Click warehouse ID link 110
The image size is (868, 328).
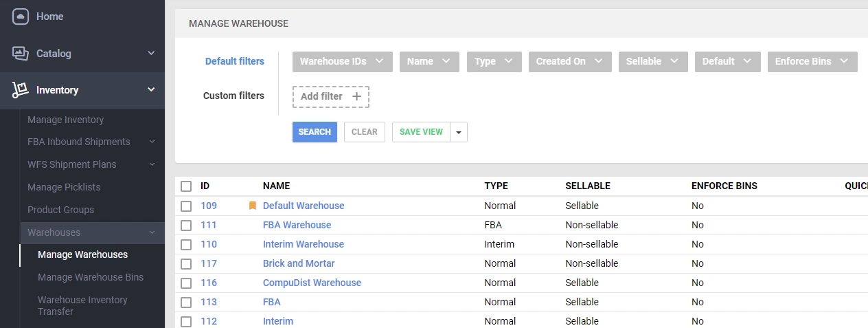click(x=209, y=244)
